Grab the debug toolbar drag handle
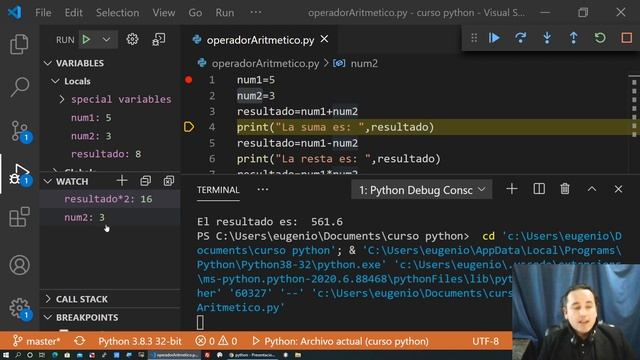This screenshot has width=640, height=360. [x=474, y=38]
